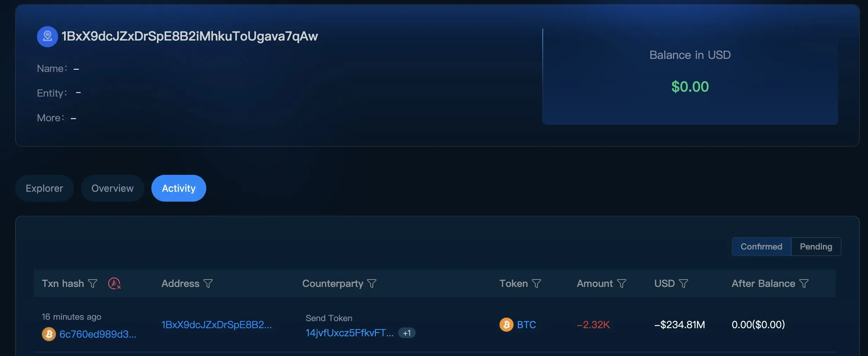Click the 1BxX9dcJZxDrSpE8B2 address link in table
This screenshot has width=868, height=356.
pos(216,325)
